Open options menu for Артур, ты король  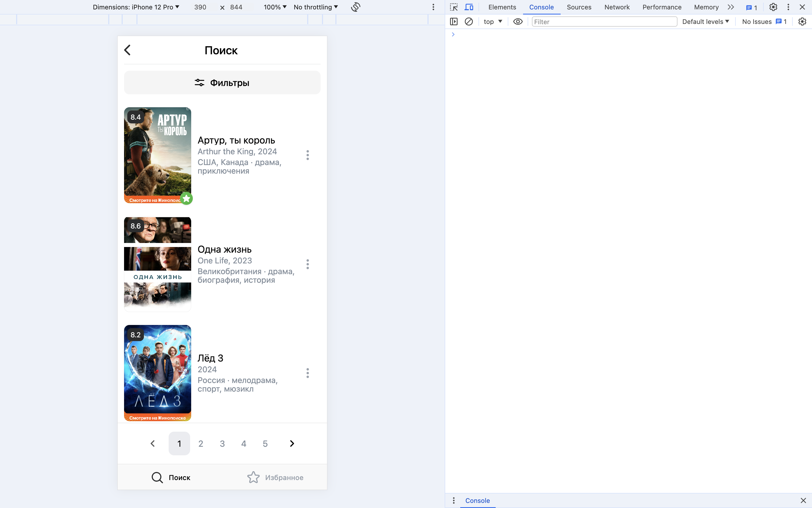click(x=307, y=155)
